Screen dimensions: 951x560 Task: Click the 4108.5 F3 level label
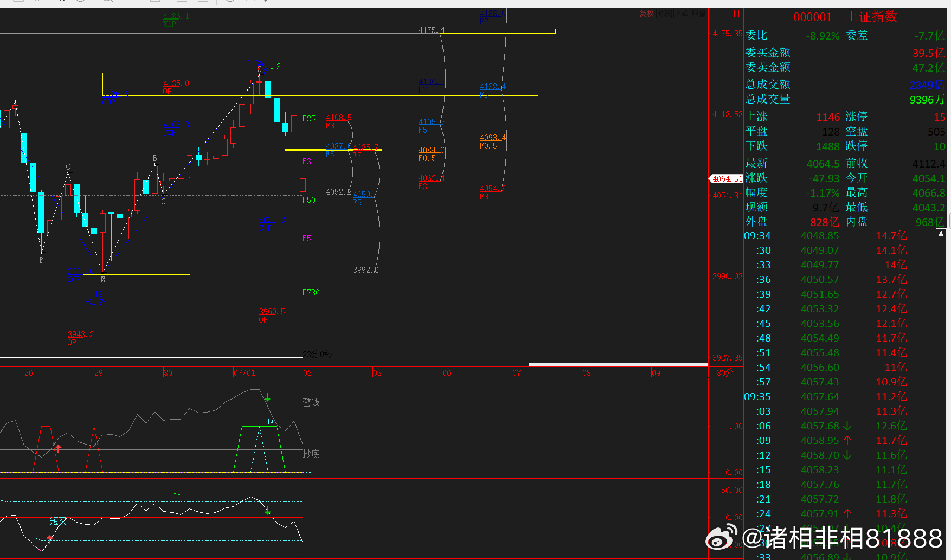tap(338, 121)
